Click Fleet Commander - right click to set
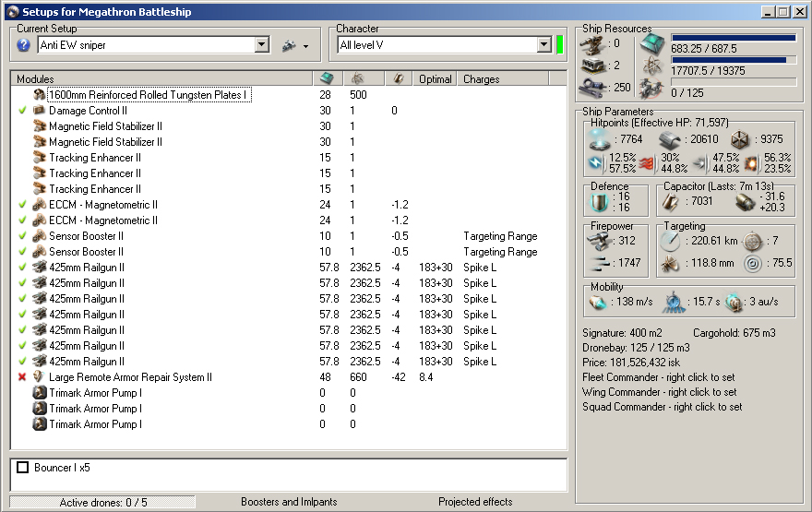Image resolution: width=812 pixels, height=512 pixels. click(x=658, y=377)
